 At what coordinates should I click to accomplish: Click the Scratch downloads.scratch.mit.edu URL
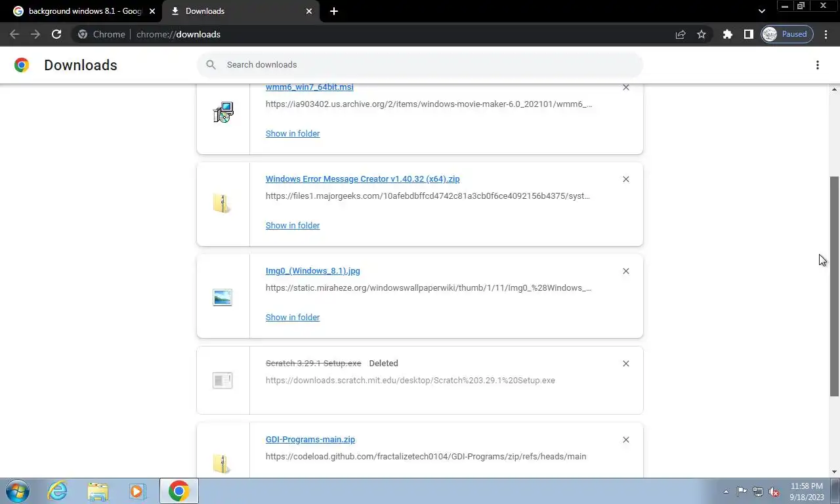tap(410, 380)
